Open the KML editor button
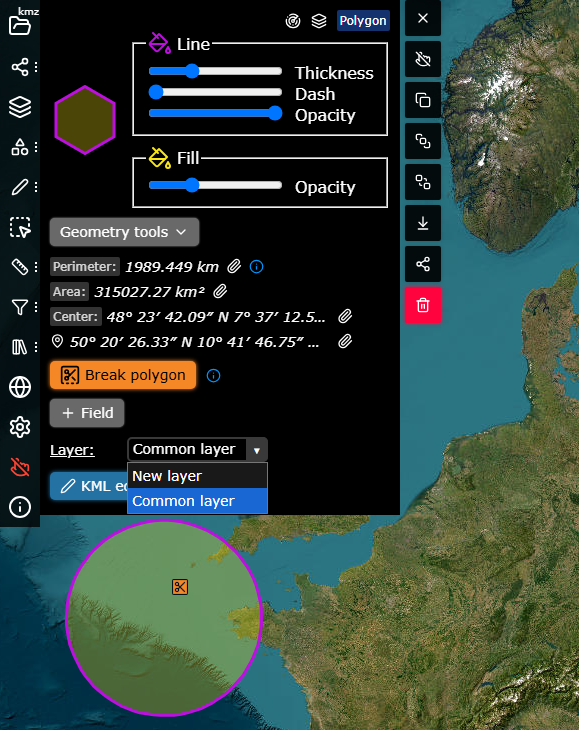The width and height of the screenshot is (579, 730). pos(88,486)
